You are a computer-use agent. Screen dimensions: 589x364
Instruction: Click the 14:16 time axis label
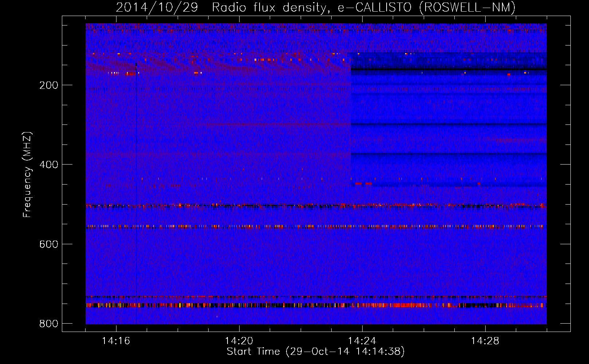(x=116, y=341)
